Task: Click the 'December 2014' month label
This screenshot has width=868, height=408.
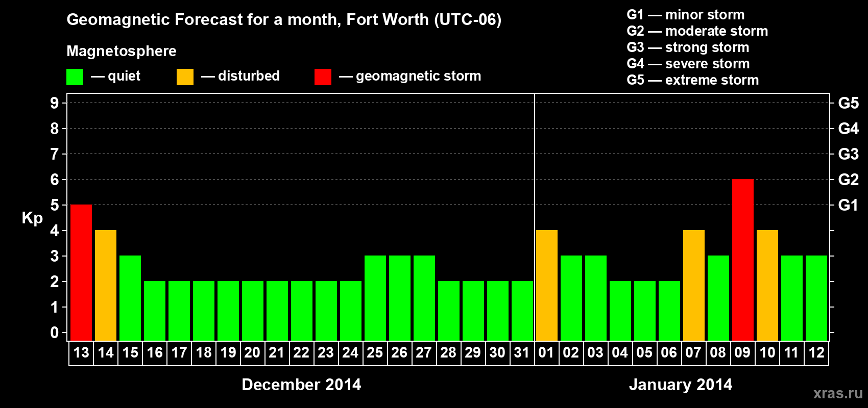Action: click(x=301, y=385)
